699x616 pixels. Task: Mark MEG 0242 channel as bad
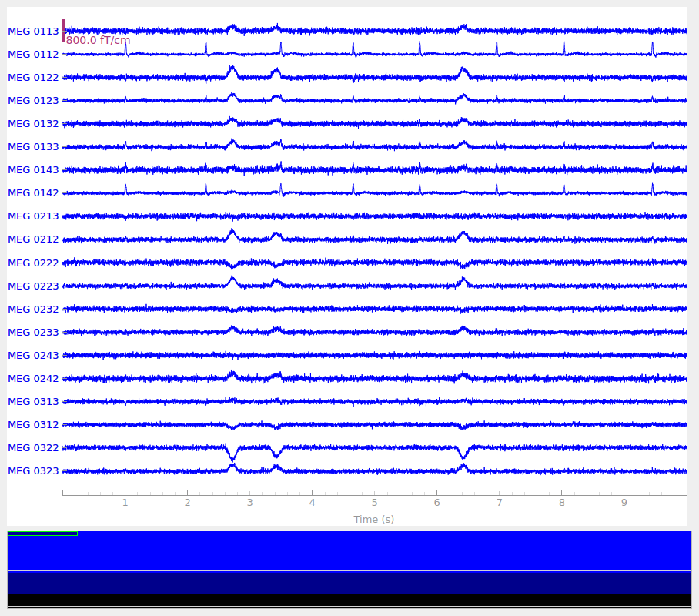[x=33, y=379]
